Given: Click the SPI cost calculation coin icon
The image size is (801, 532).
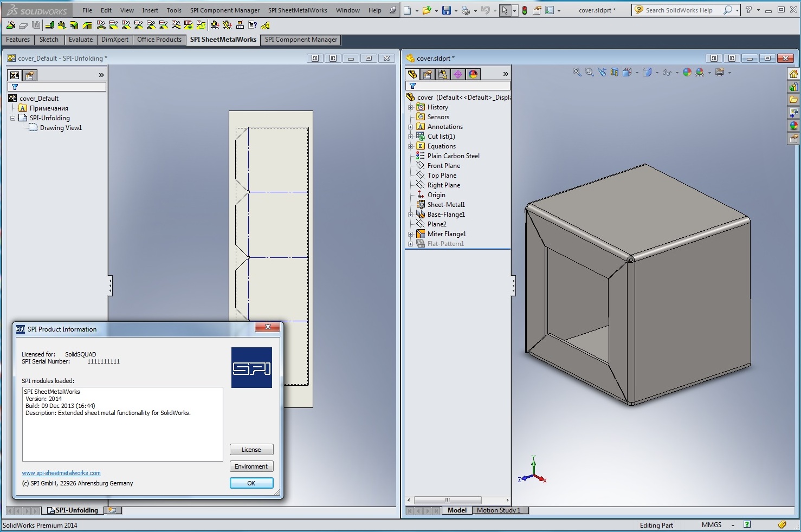Looking at the screenshot, I should click(x=266, y=25).
